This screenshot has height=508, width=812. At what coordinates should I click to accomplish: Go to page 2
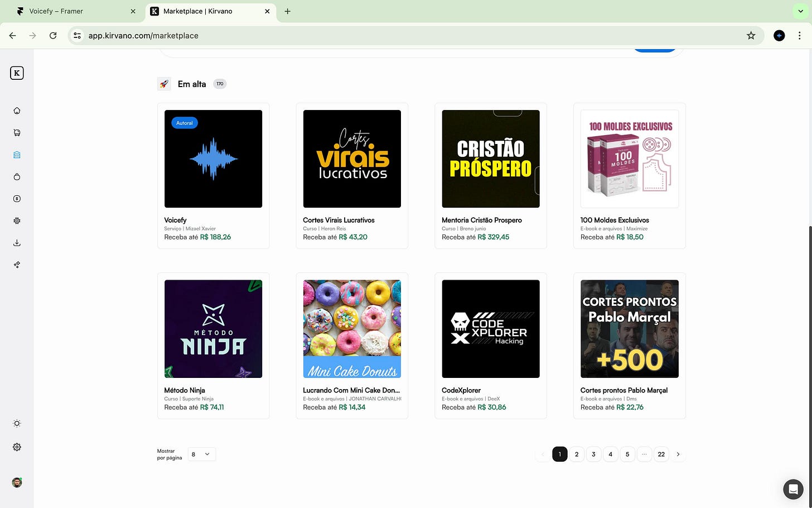coord(577,454)
